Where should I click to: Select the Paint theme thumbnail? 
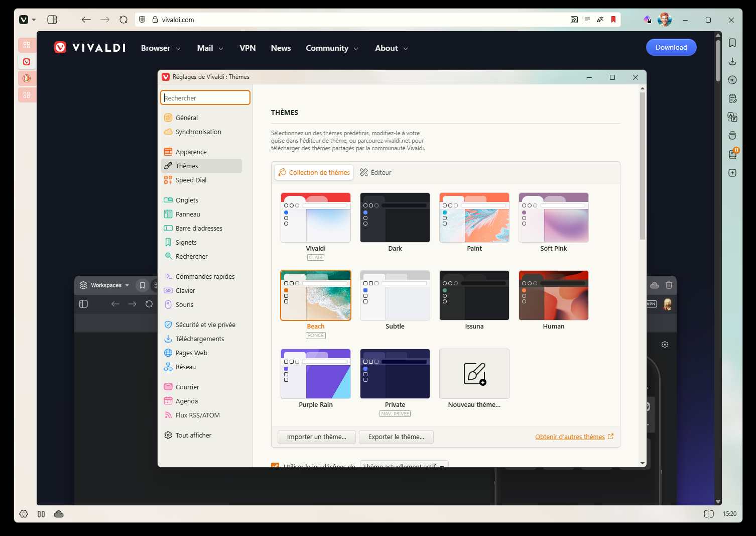click(474, 218)
